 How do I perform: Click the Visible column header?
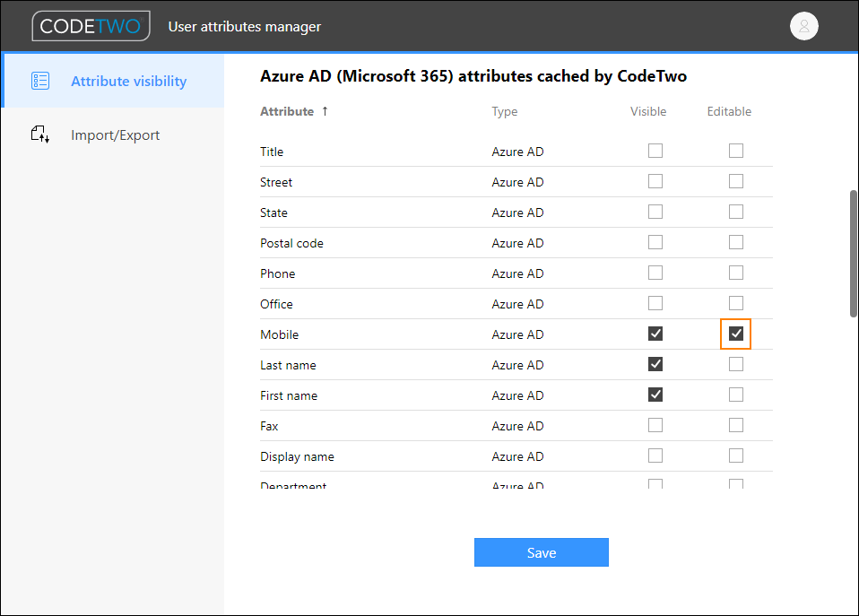pos(648,111)
